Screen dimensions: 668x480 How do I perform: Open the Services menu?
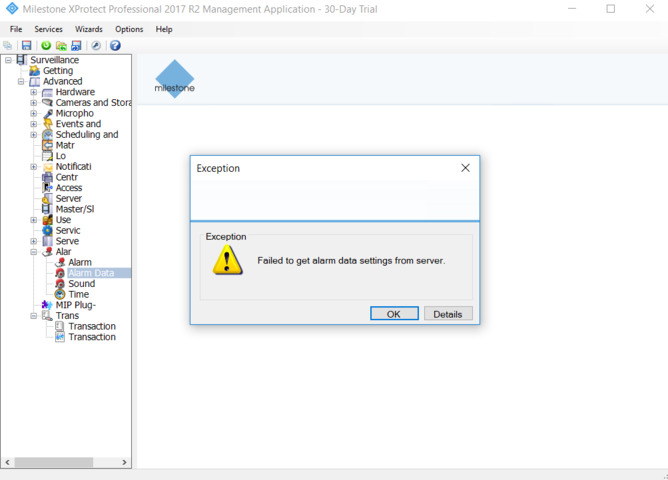point(48,29)
